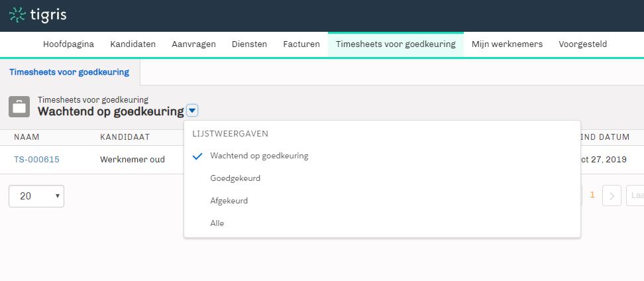644x281 pixels.
Task: Collapse the list view dropdown arrow
Action: (193, 111)
